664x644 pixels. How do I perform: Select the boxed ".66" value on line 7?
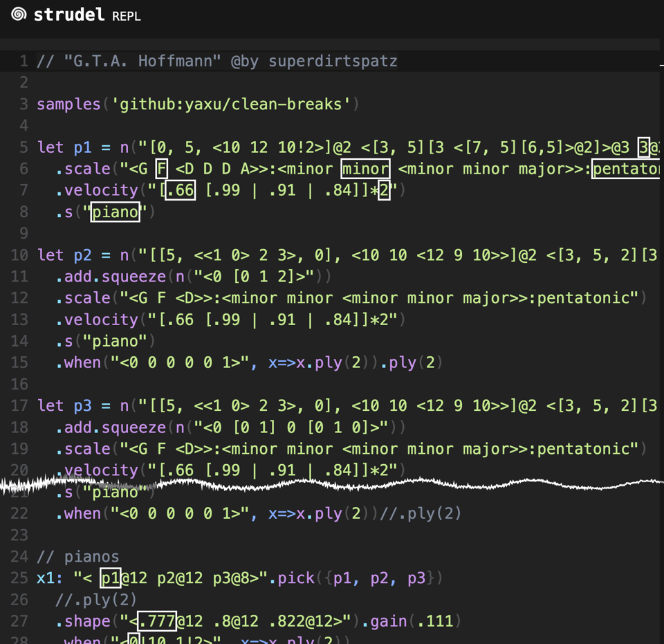pyautogui.click(x=179, y=190)
